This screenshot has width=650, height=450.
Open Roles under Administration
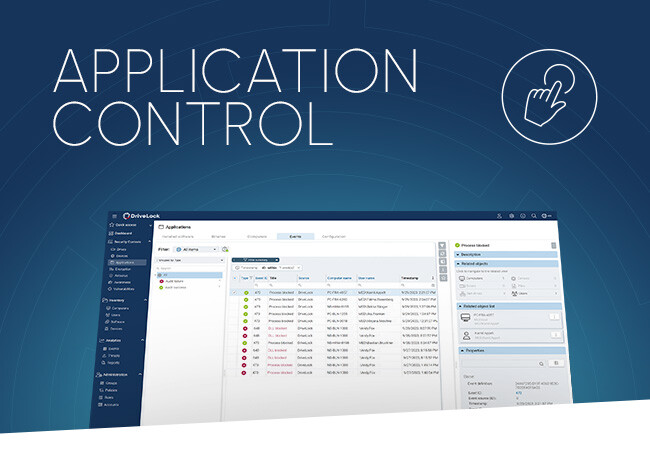pyautogui.click(x=106, y=397)
